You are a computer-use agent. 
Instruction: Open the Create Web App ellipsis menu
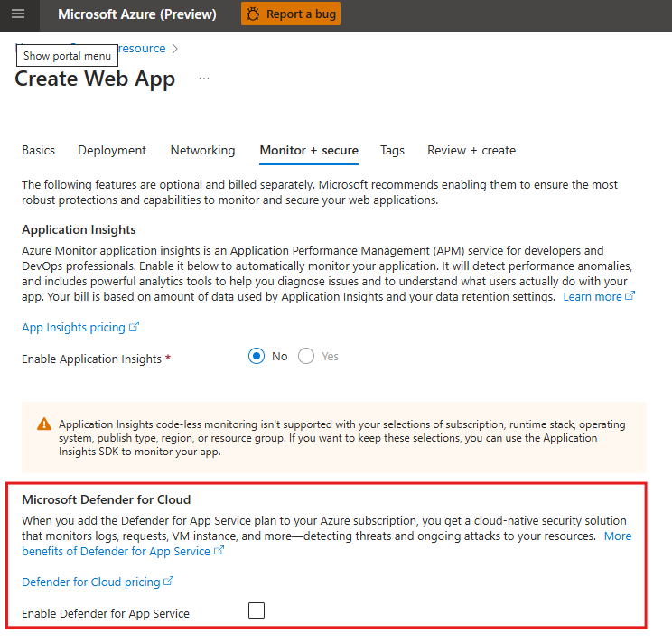coord(204,79)
